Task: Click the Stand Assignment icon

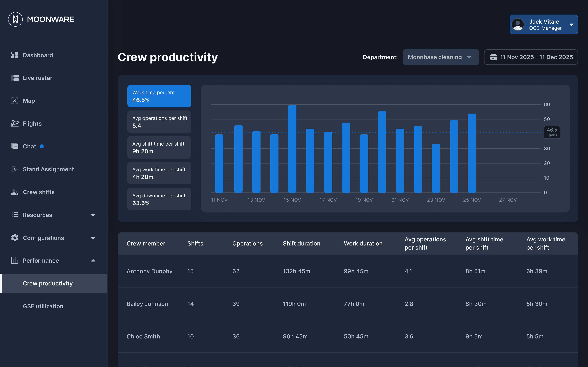Action: point(15,169)
